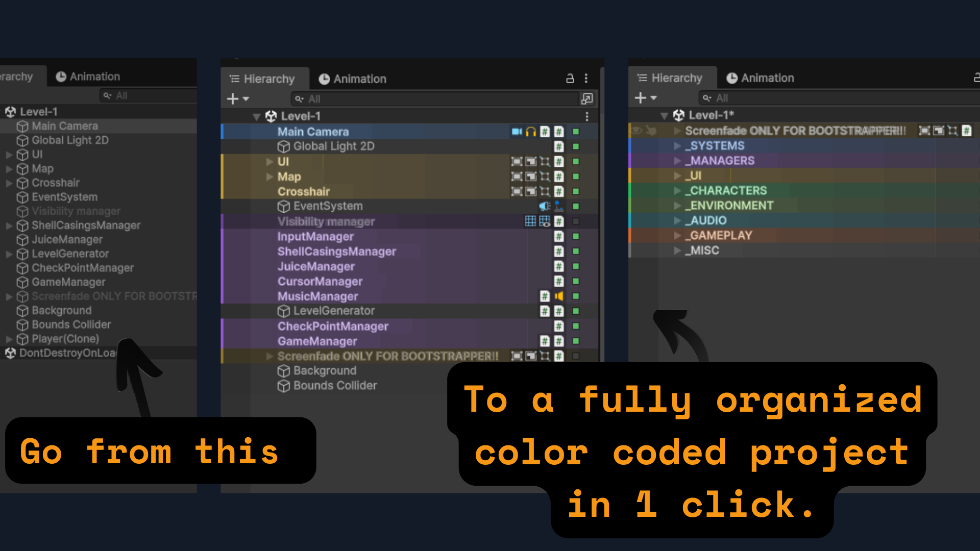
Task: Click the script icon on Global Light 2D
Action: pos(559,146)
